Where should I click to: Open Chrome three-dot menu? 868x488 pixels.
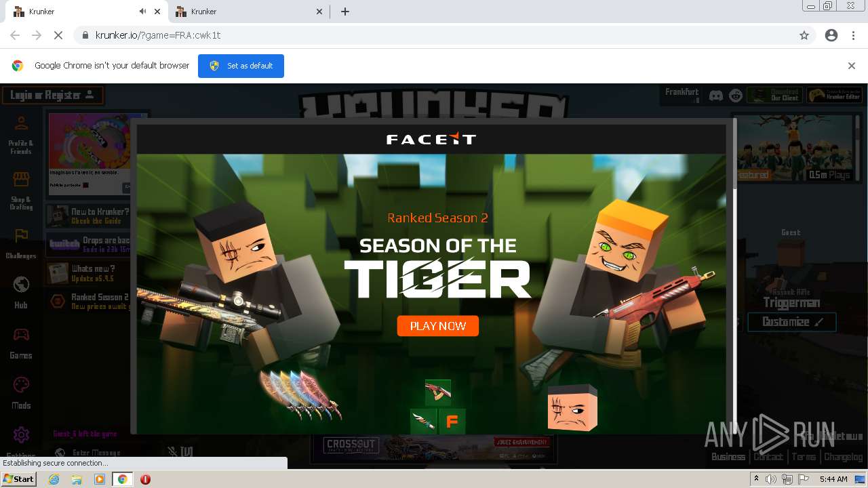pyautogui.click(x=853, y=35)
